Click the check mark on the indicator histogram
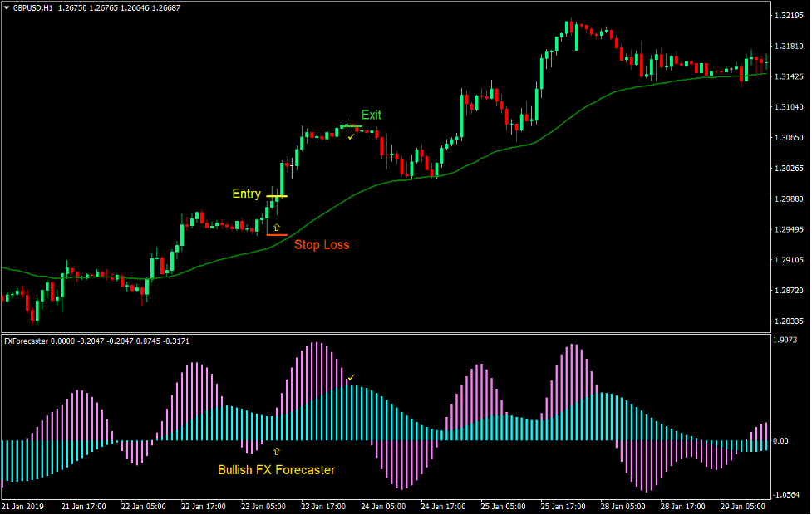This screenshot has width=812, height=515. pos(352,375)
